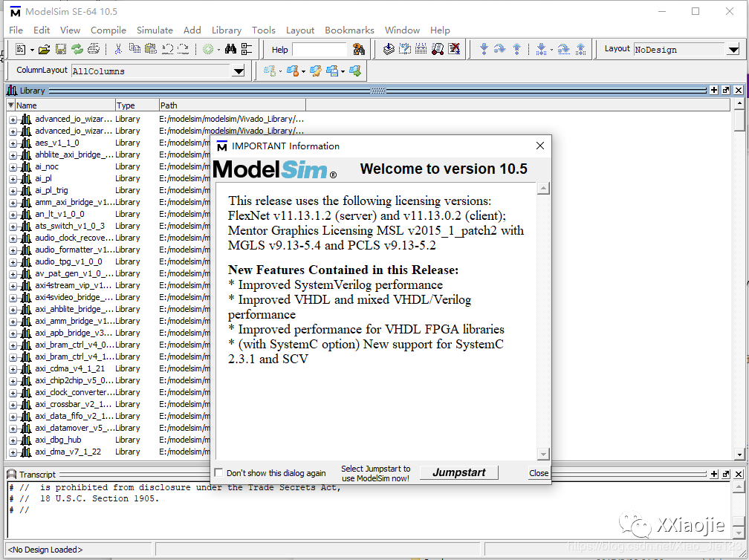Click the Library list scroll down arrow
The height and width of the screenshot is (560, 749).
click(739, 455)
